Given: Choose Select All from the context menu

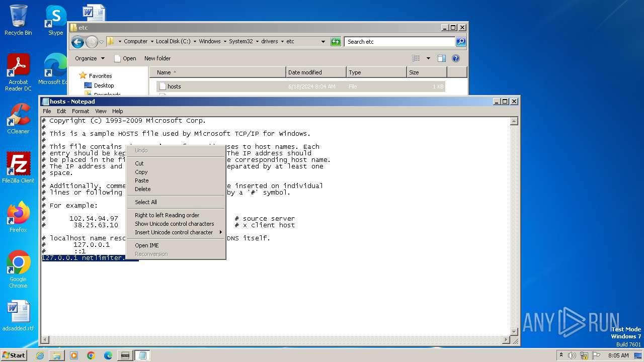Looking at the screenshot, I should [x=175, y=202].
